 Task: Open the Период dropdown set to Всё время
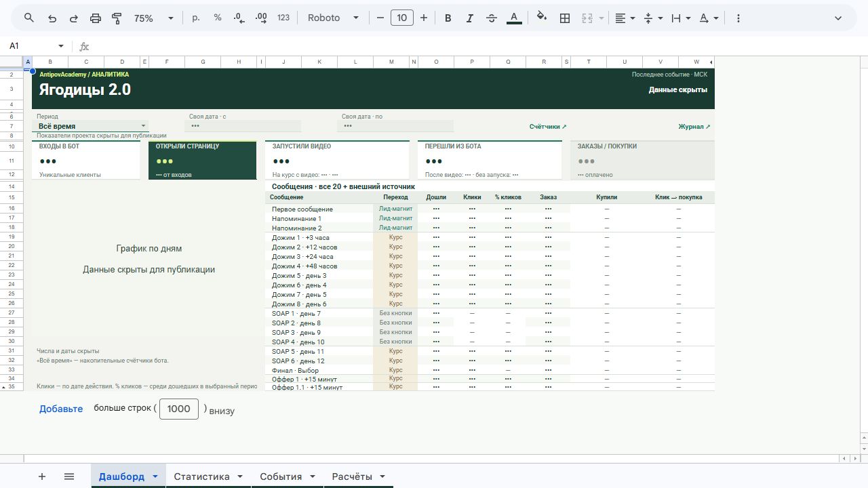90,126
